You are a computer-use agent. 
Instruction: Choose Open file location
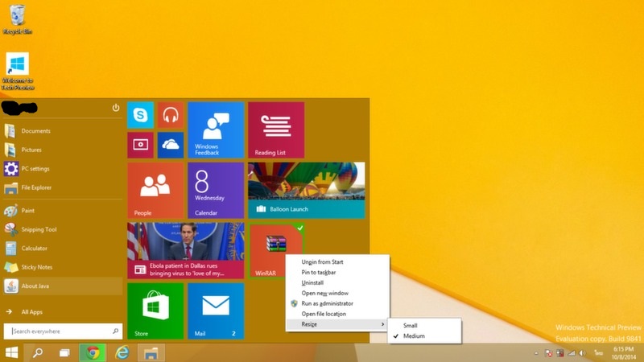pos(337,314)
